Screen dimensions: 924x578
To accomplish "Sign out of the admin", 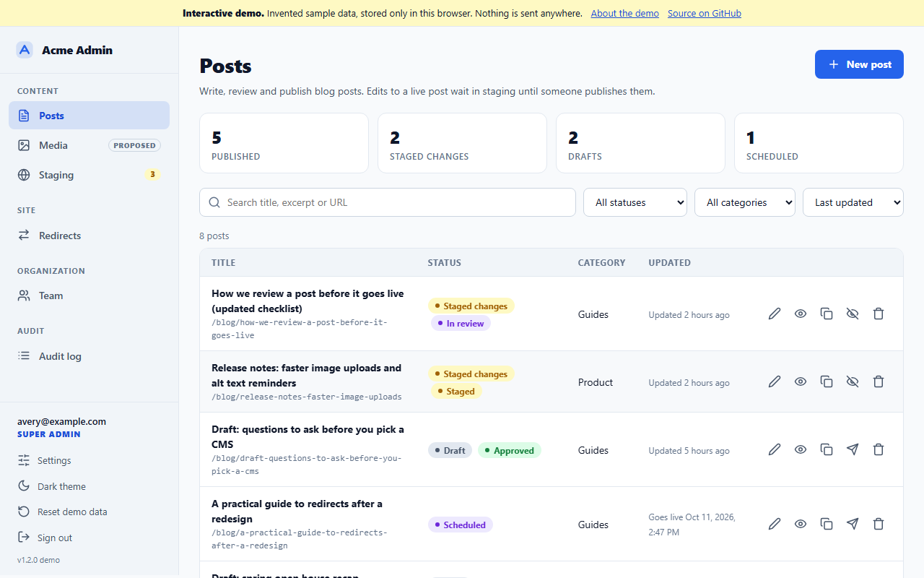I will tap(90, 538).
